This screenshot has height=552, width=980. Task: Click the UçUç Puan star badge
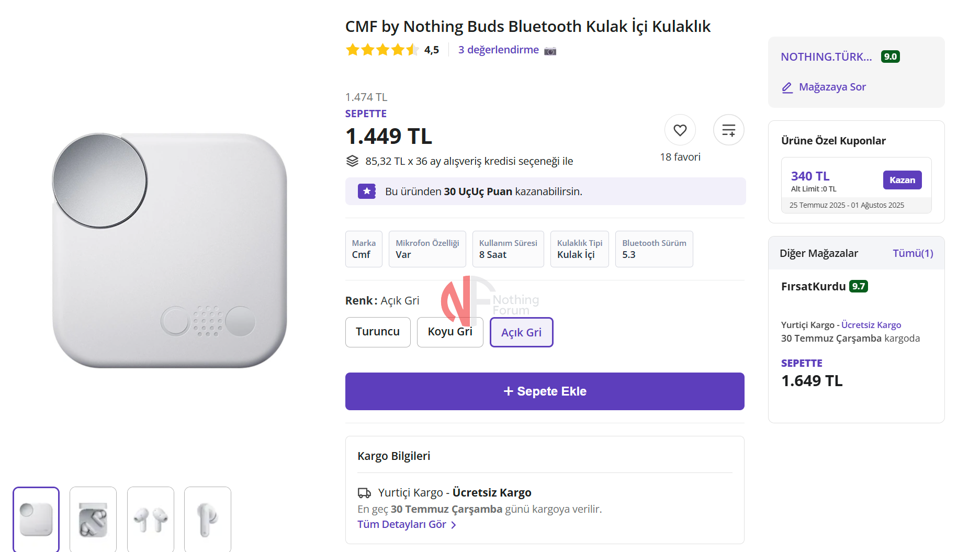pyautogui.click(x=367, y=191)
